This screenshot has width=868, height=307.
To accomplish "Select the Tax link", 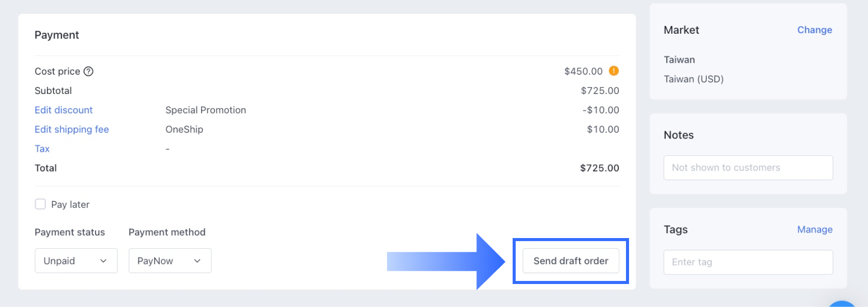I will pyautogui.click(x=42, y=149).
